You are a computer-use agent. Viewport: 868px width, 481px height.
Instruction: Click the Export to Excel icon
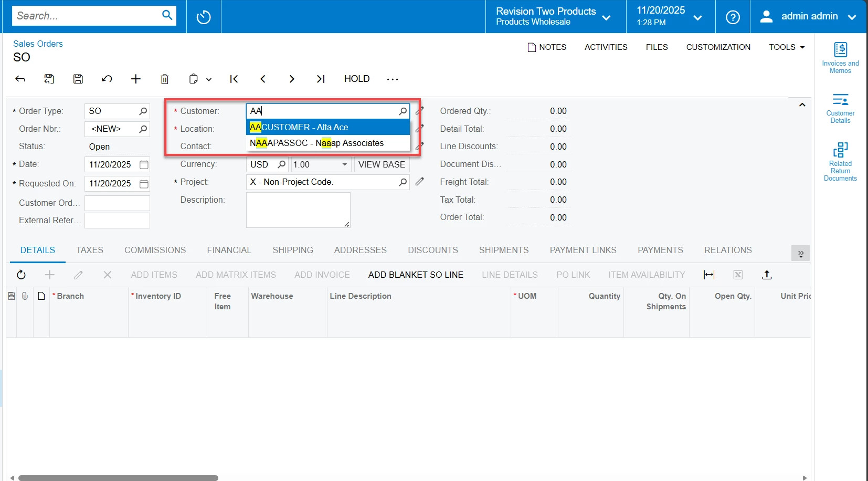click(738, 275)
